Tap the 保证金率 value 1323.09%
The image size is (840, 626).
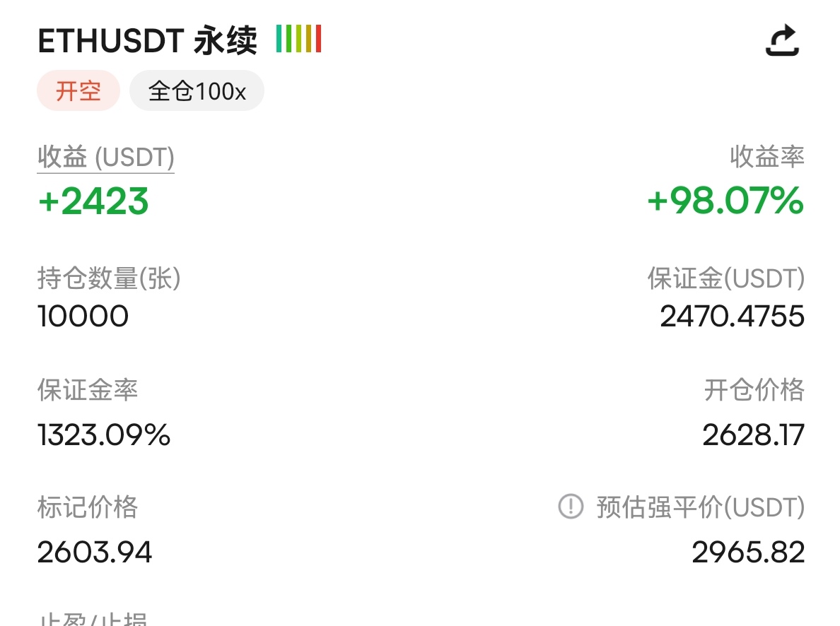(104, 435)
